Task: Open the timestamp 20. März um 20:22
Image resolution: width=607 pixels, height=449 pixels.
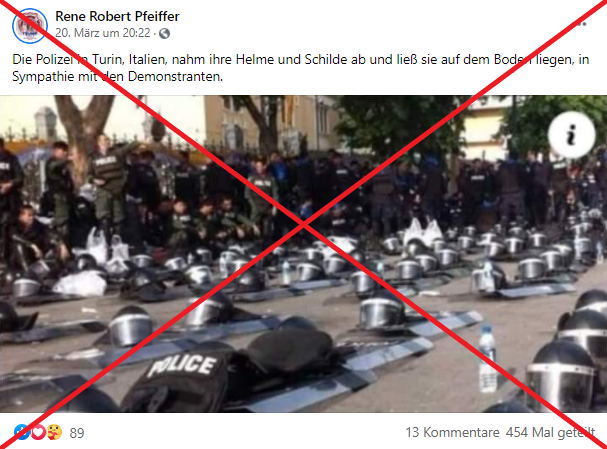Action: (x=103, y=33)
